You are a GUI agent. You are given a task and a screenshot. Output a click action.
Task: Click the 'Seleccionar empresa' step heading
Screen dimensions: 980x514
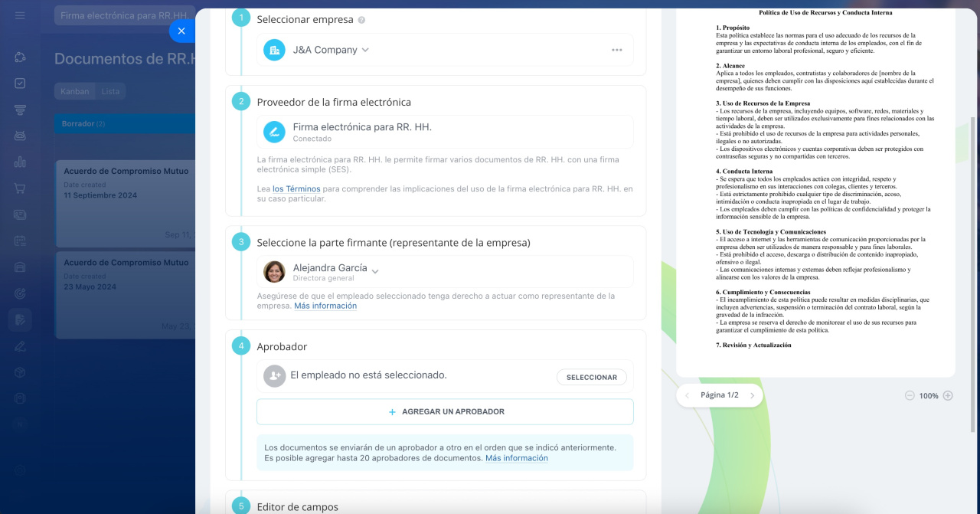point(305,19)
